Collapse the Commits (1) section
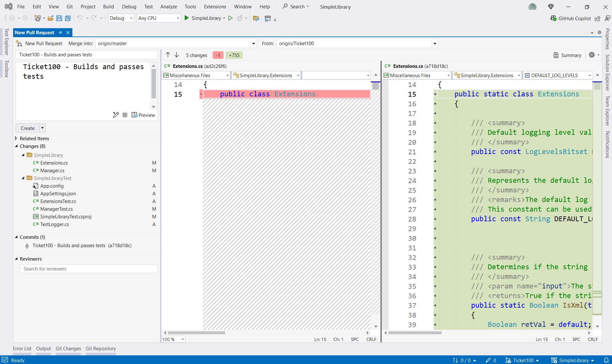Image resolution: width=612 pixels, height=364 pixels. [x=16, y=237]
